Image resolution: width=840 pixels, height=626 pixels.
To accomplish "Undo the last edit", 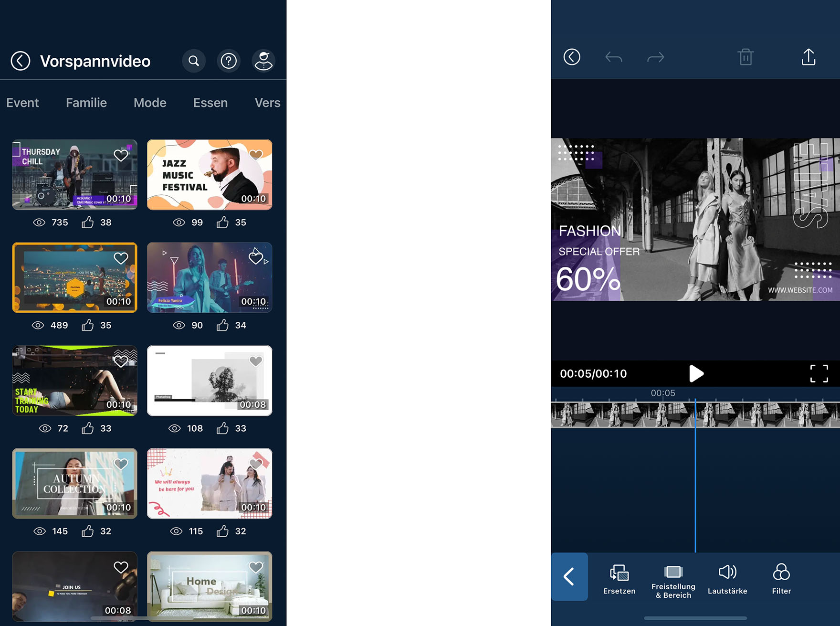I will (x=614, y=58).
